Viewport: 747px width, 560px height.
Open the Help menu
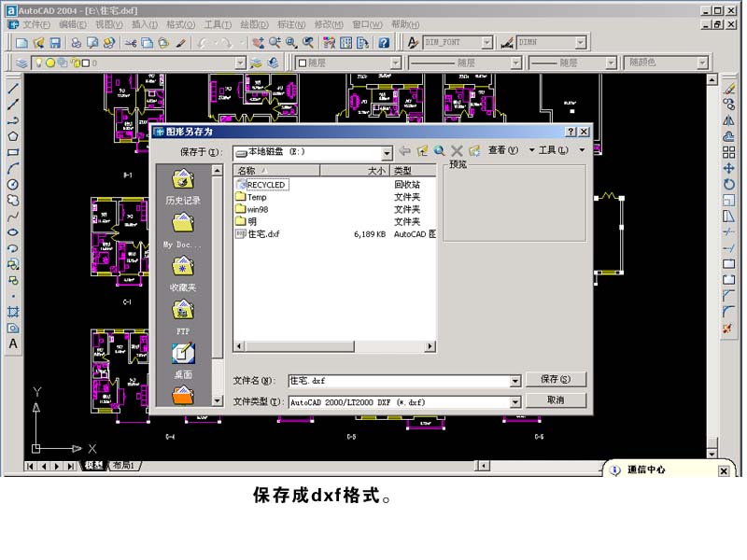[x=405, y=24]
